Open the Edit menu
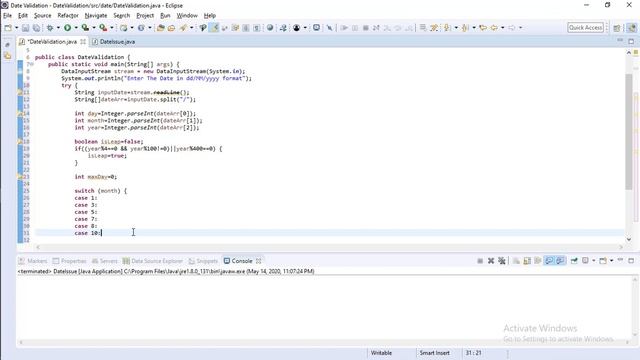The width and height of the screenshot is (640, 360). (x=23, y=16)
